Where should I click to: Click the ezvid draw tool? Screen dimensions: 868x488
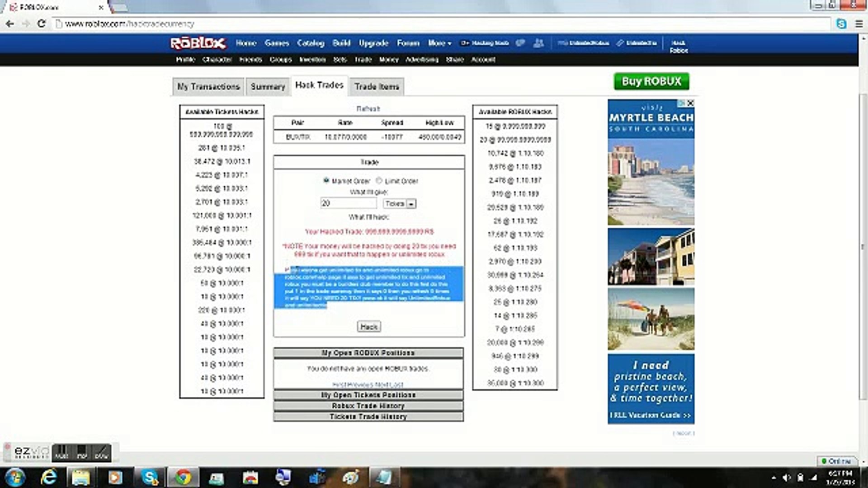coord(101,452)
